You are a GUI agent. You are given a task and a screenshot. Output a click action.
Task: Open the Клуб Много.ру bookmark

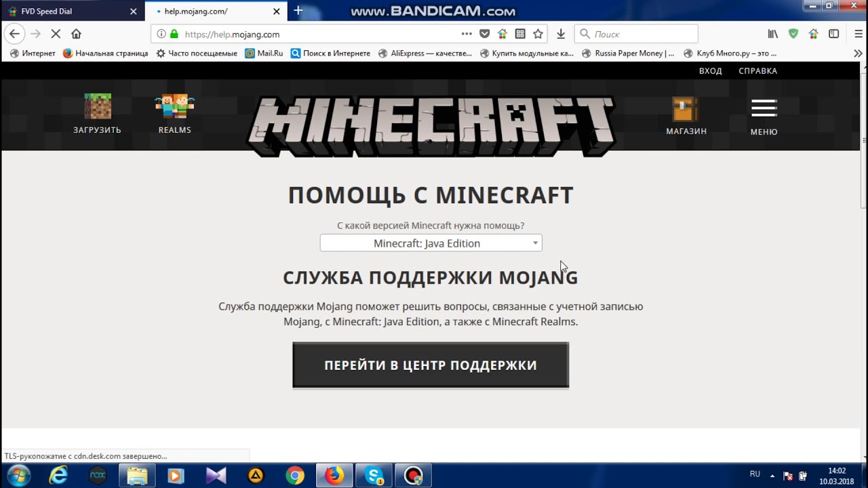(x=730, y=53)
